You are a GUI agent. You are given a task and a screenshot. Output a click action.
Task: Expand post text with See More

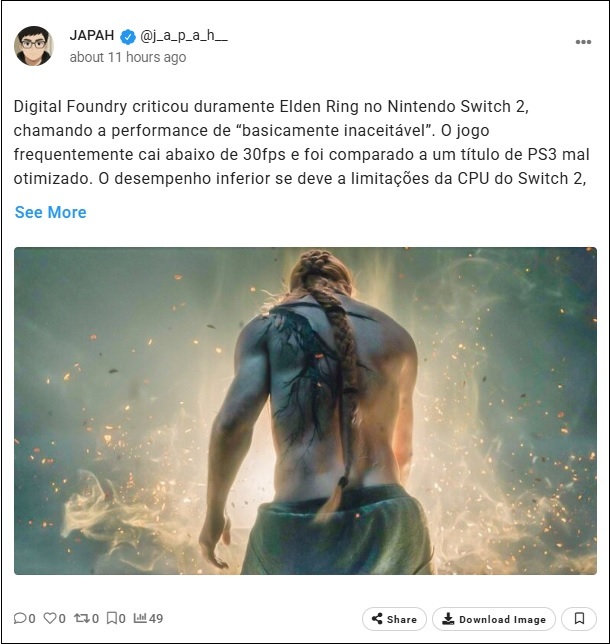[x=51, y=212]
